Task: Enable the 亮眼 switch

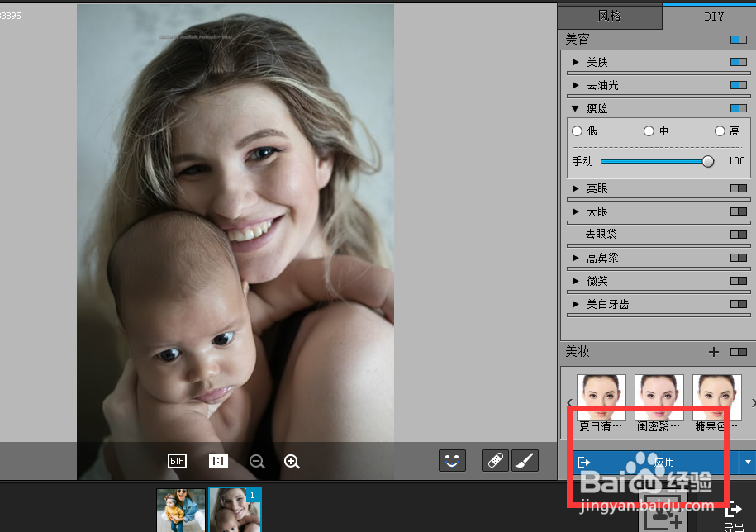Action: coord(738,188)
